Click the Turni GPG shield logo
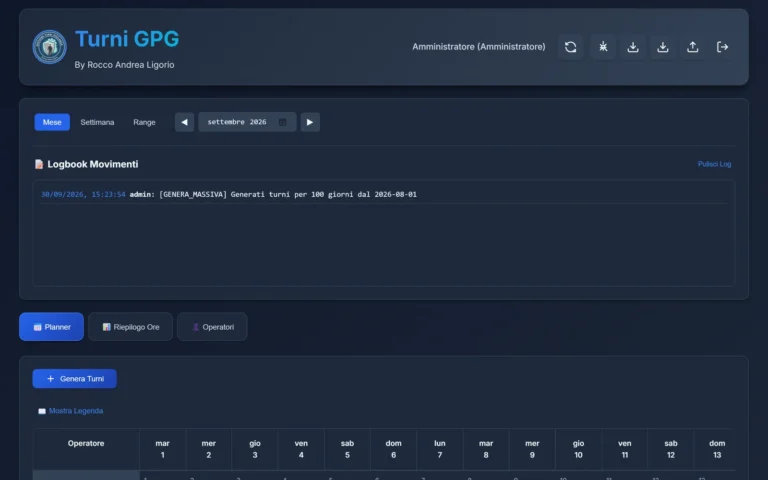768x480 pixels. 49,47
